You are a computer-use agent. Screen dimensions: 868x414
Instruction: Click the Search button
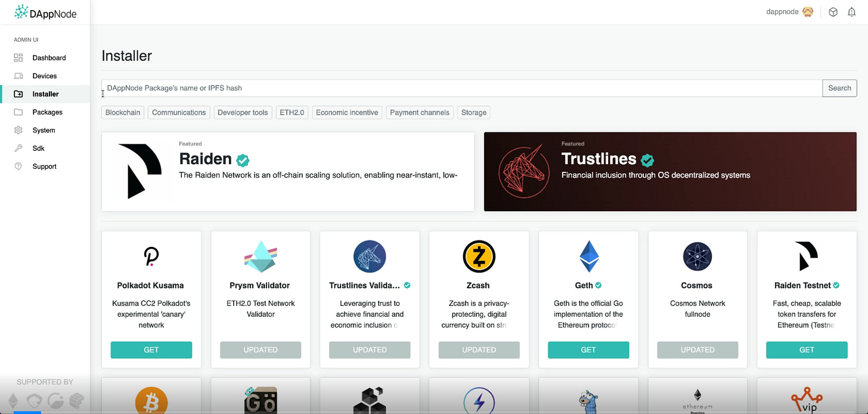click(x=839, y=88)
